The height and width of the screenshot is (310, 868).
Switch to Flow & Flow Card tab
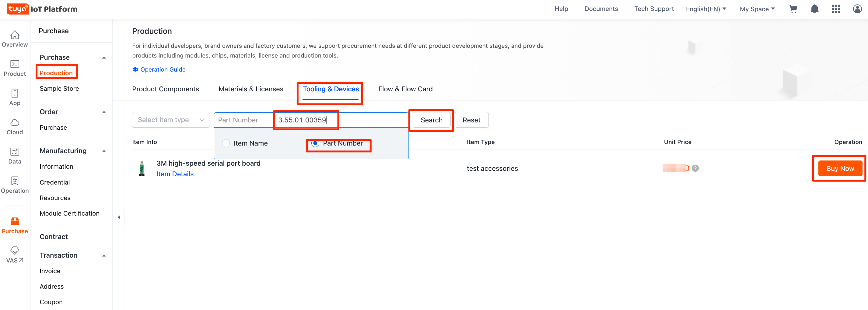pos(405,89)
